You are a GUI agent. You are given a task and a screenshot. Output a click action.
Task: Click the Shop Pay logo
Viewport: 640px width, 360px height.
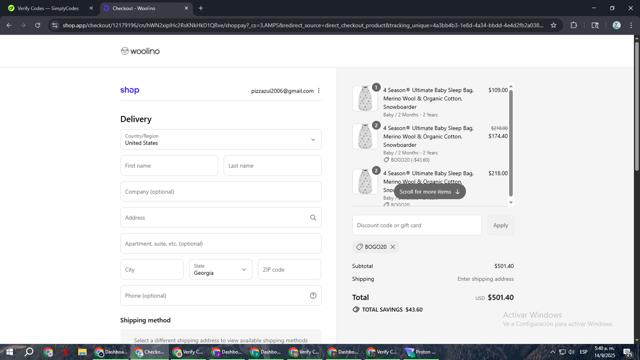tap(130, 90)
